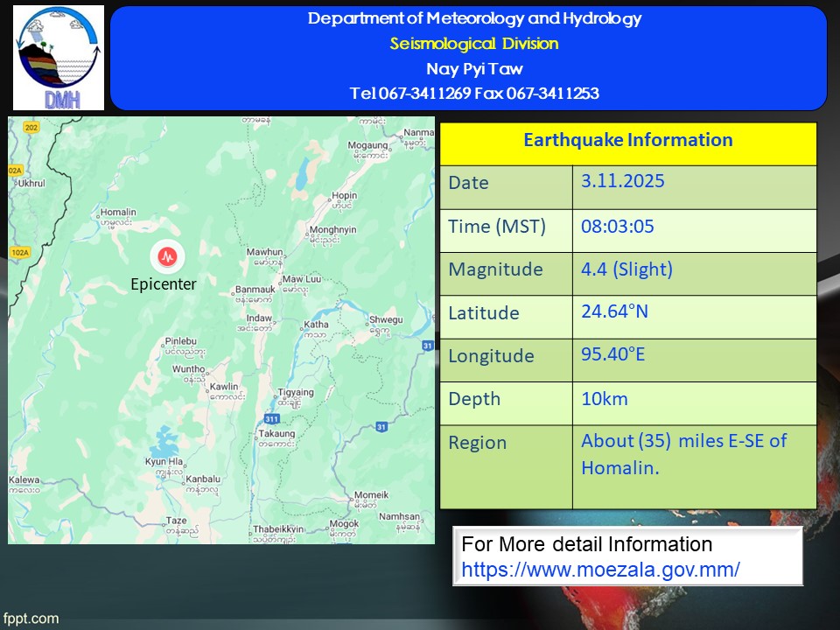The image size is (840, 630).
Task: Click the Epicenter text label
Action: coord(164,283)
